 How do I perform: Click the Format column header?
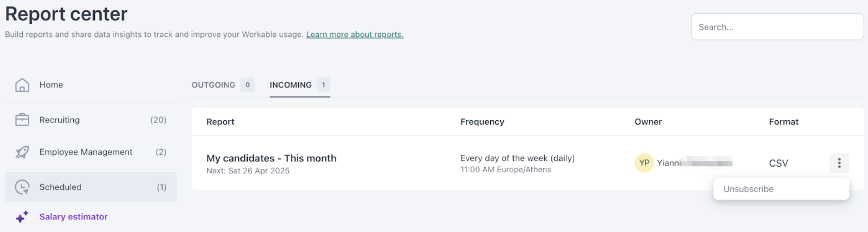point(784,122)
